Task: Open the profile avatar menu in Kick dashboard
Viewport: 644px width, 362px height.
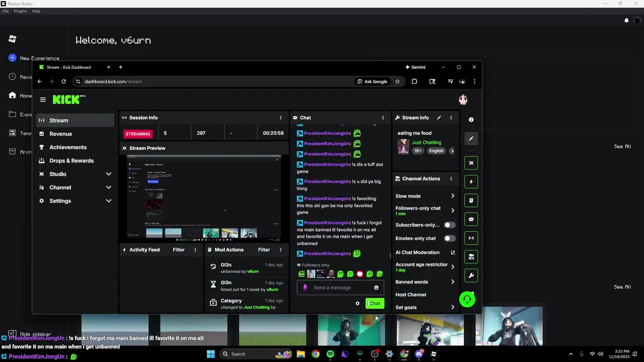Action: 463,100
